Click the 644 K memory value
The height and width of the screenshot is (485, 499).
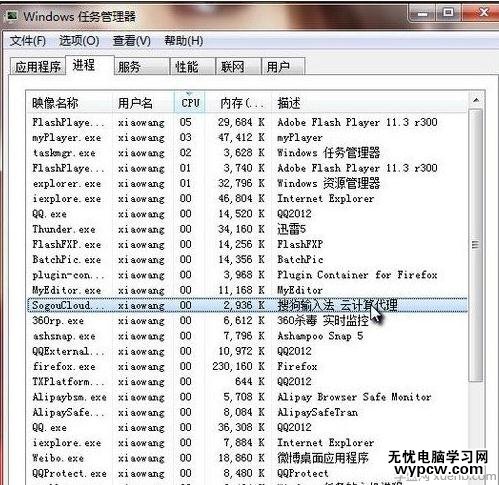pos(250,382)
